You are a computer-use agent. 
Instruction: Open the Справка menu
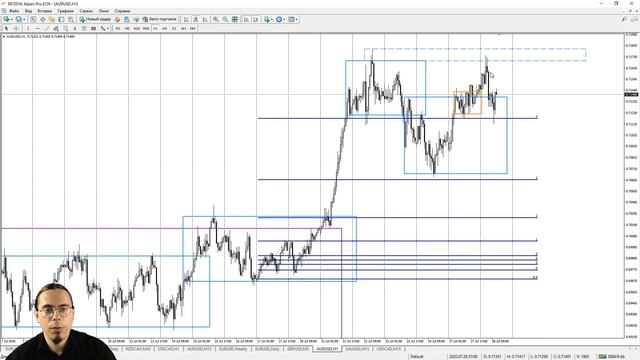[x=122, y=11]
